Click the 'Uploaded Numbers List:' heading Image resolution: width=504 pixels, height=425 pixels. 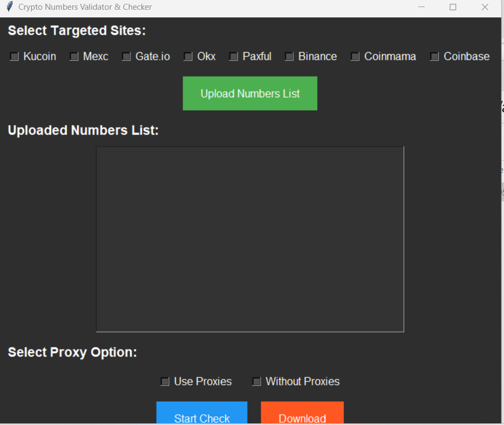tap(83, 130)
